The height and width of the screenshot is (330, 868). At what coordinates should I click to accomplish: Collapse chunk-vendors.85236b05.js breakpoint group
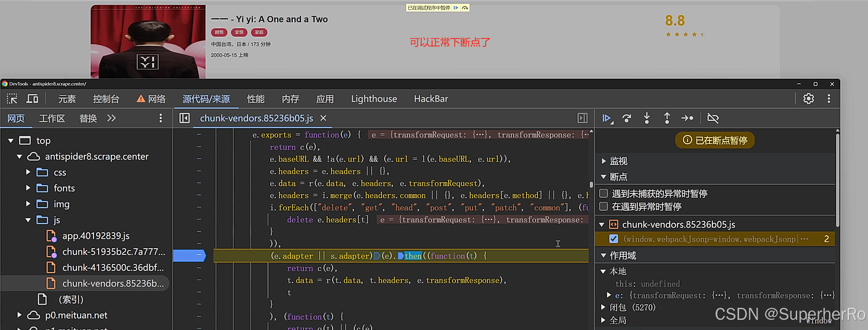[602, 225]
